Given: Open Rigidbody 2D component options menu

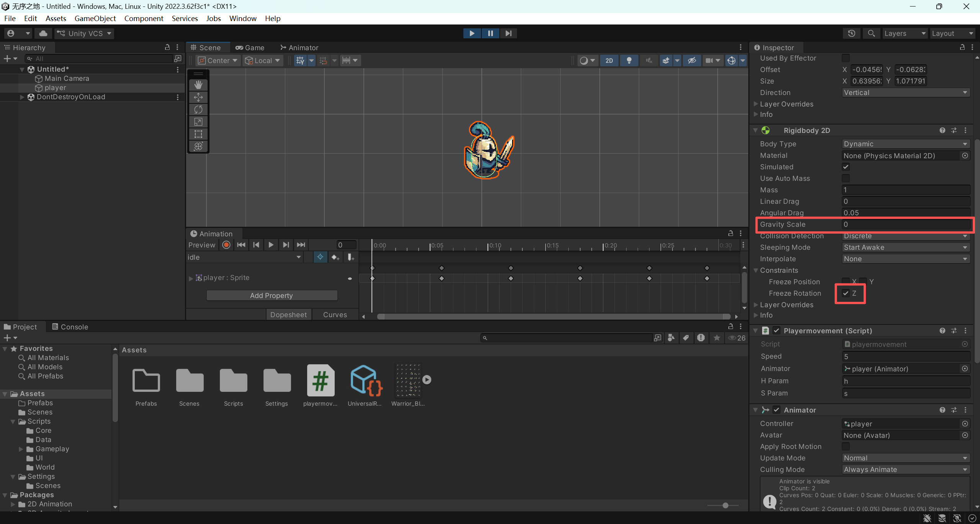Looking at the screenshot, I should (x=965, y=130).
